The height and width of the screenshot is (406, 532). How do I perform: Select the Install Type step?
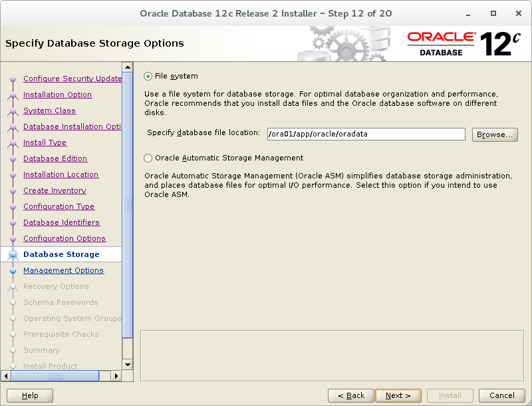coord(45,142)
